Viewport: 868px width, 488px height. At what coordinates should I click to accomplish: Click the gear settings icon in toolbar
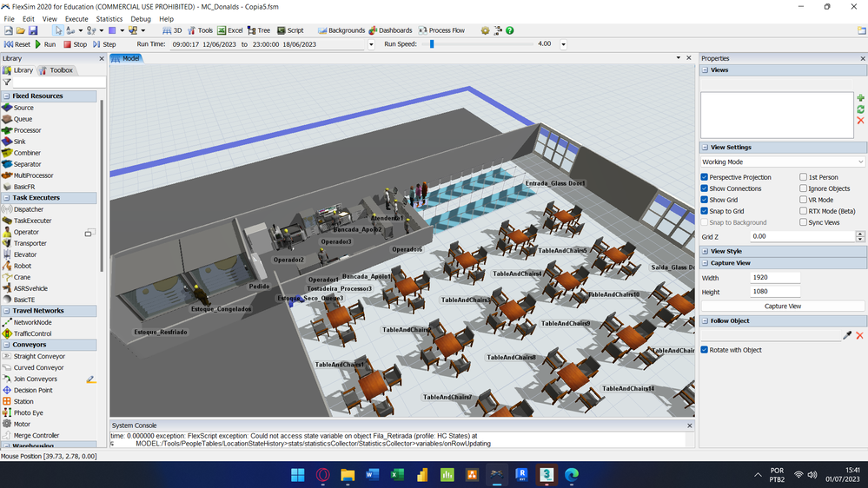(x=485, y=30)
